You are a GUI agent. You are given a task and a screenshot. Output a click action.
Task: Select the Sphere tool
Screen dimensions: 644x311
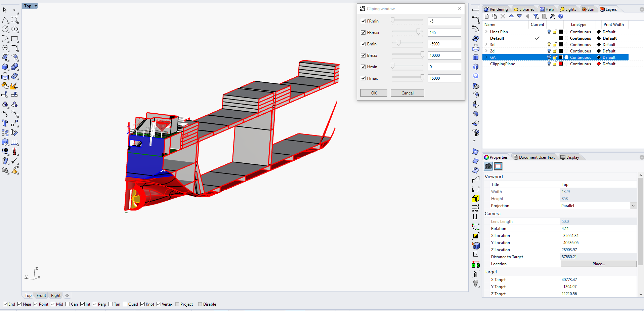coord(15,67)
